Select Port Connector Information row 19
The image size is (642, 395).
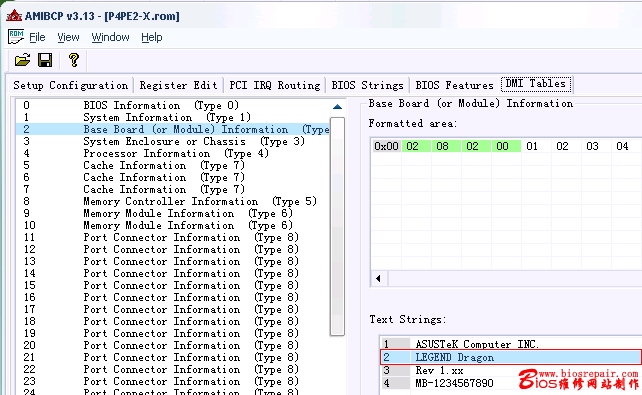(172, 334)
